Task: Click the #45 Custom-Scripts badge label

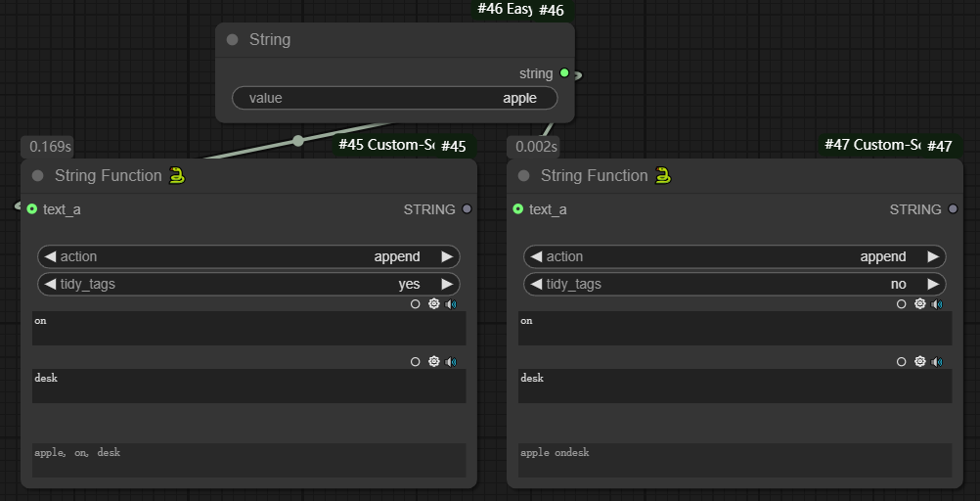Action: 384,145
